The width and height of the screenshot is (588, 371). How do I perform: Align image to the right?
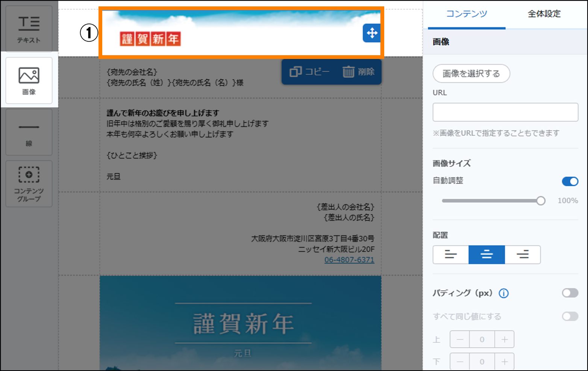coord(523,255)
